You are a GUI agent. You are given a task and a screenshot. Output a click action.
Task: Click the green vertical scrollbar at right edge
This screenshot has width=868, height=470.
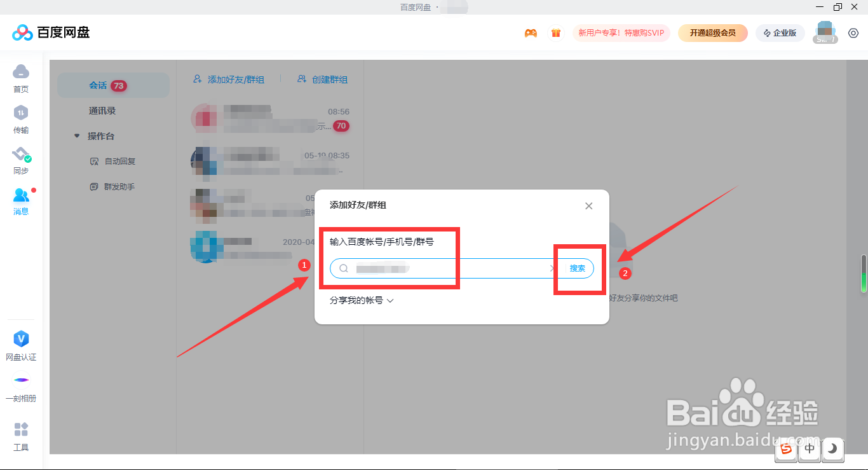click(864, 273)
